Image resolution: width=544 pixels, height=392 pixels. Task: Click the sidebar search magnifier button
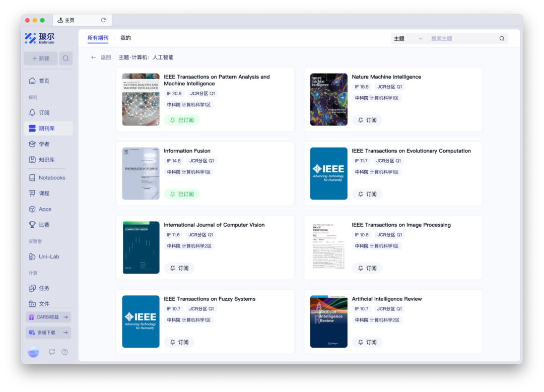click(x=65, y=58)
